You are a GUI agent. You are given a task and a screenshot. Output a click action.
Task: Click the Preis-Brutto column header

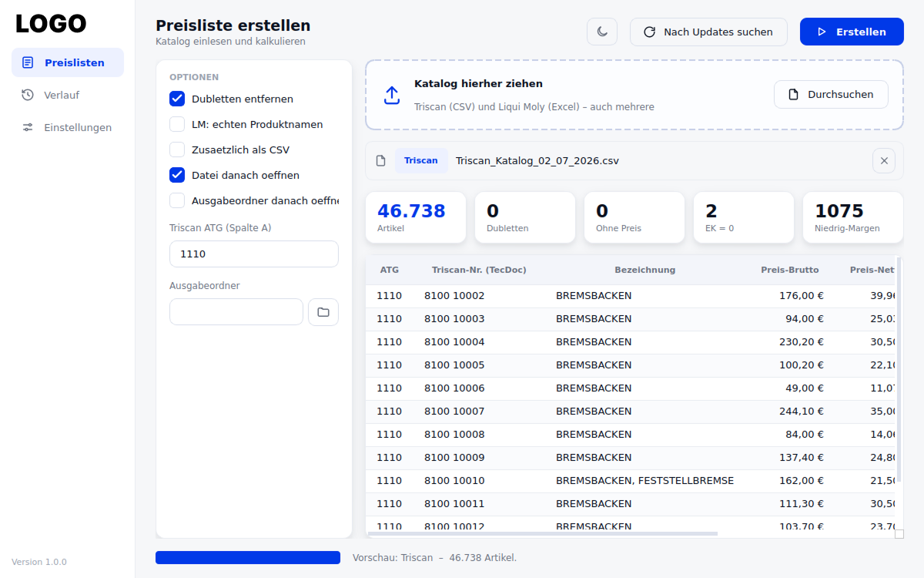pos(790,270)
